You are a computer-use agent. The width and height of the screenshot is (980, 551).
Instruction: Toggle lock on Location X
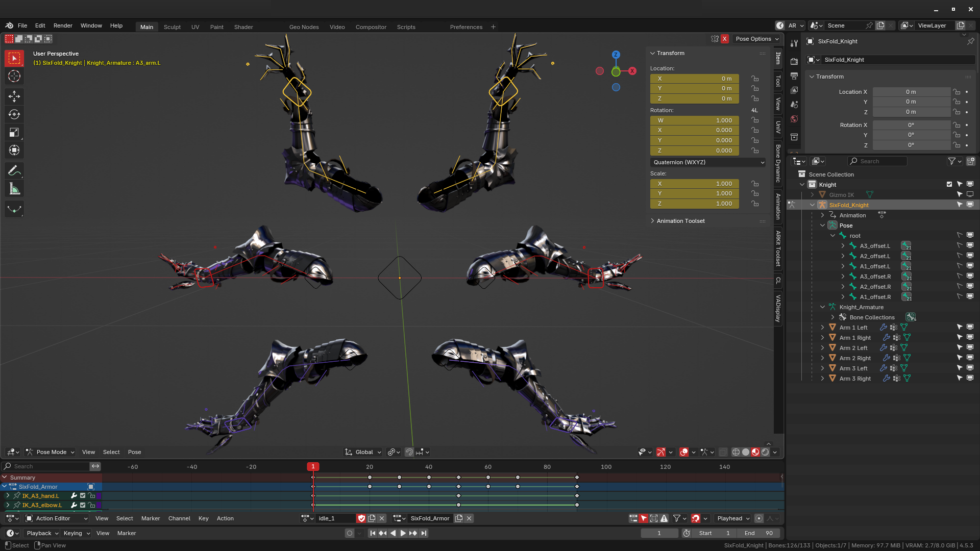pyautogui.click(x=754, y=79)
